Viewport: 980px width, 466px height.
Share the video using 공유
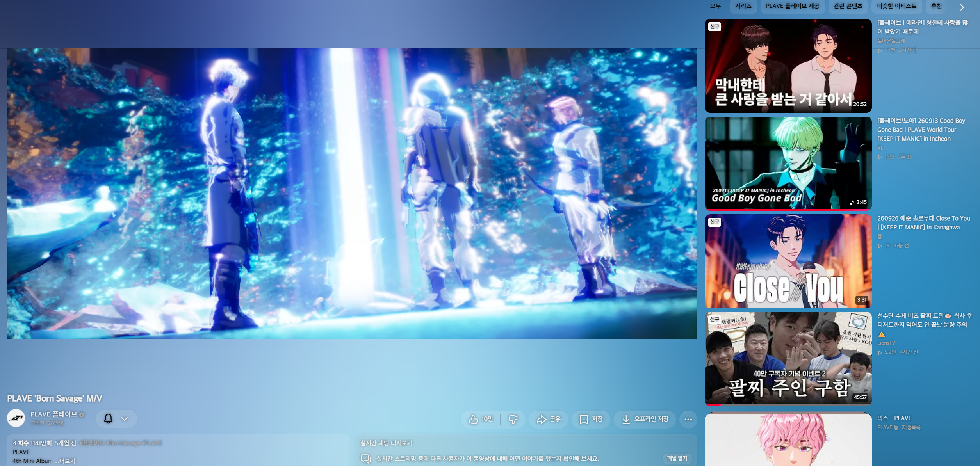(x=548, y=419)
